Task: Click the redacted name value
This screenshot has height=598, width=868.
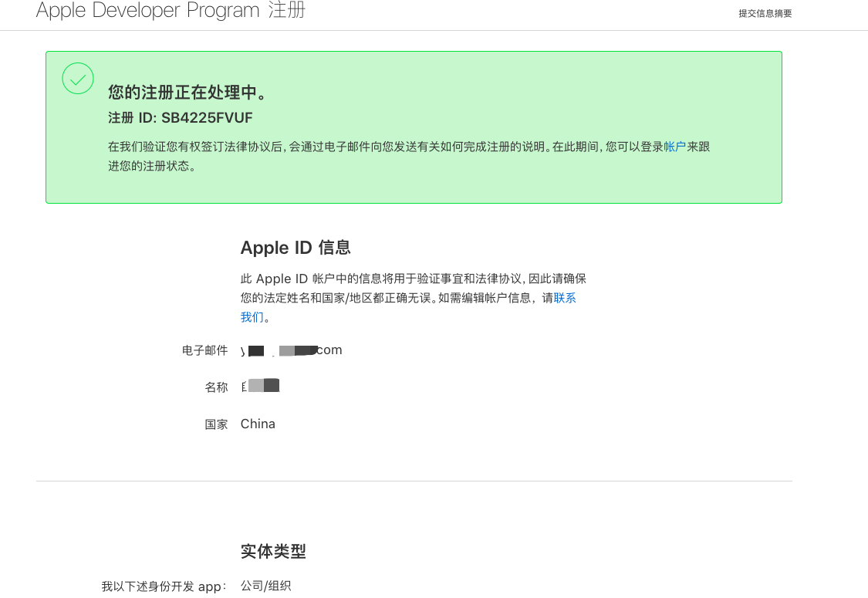Action: pos(260,386)
